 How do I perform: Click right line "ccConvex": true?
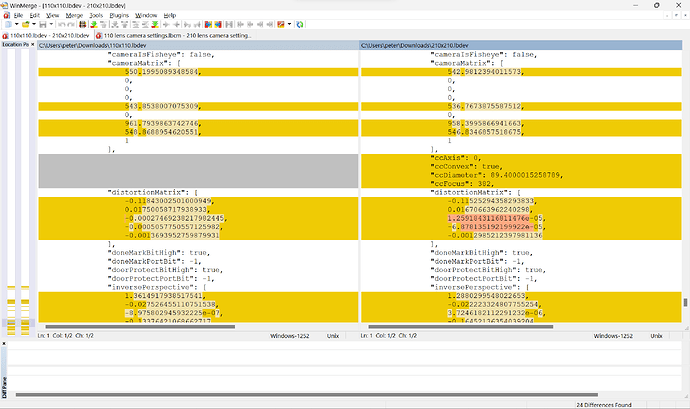(x=466, y=166)
